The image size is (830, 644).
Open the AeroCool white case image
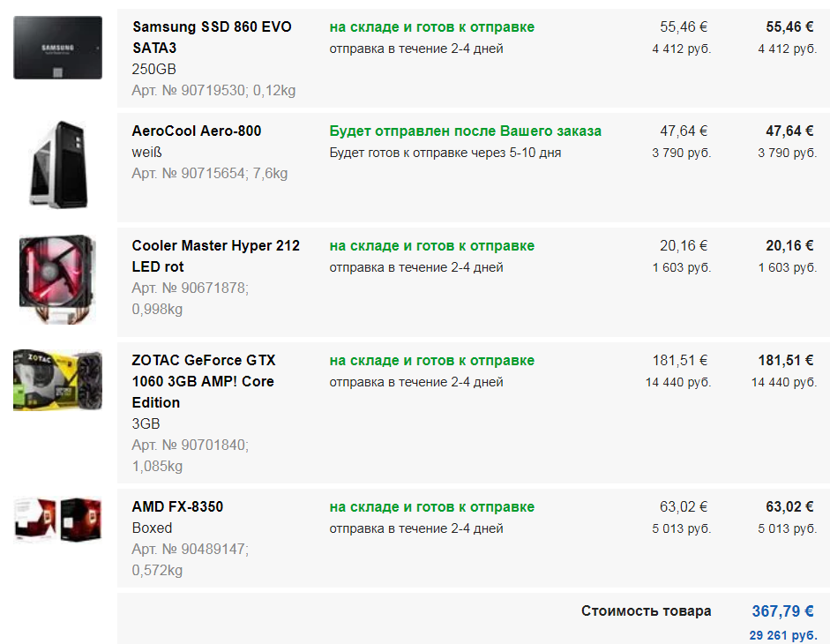click(x=57, y=165)
